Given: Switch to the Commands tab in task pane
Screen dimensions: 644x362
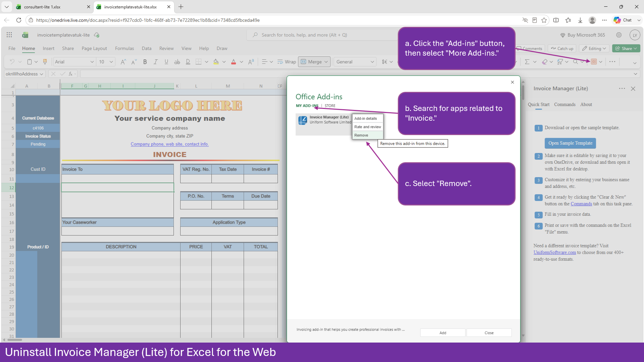Looking at the screenshot, I should tap(565, 105).
